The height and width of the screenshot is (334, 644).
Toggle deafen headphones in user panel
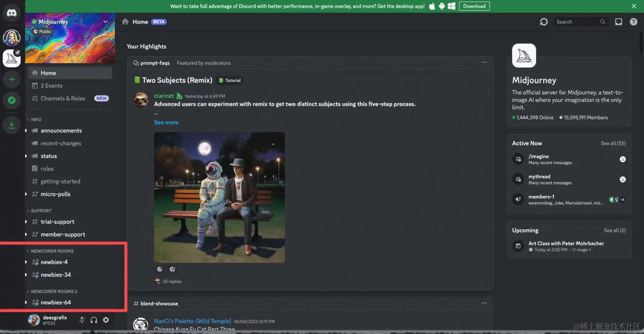pyautogui.click(x=94, y=320)
